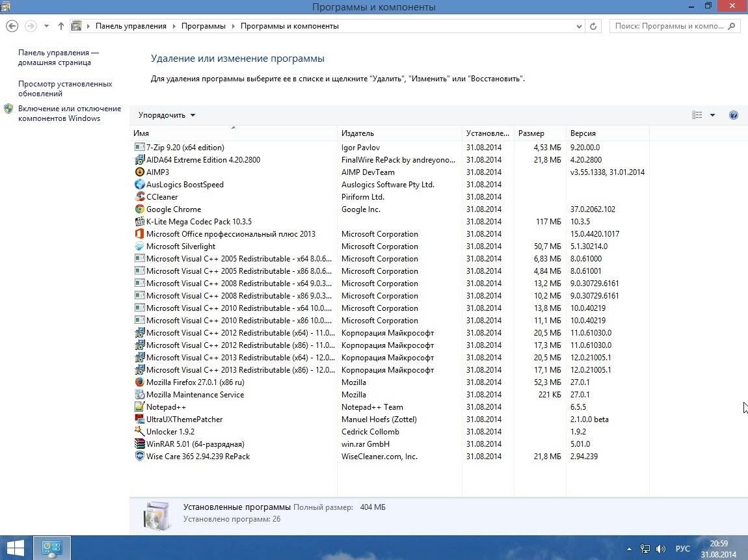Sort by the Версия column header
The width and height of the screenshot is (748, 560).
[x=608, y=133]
